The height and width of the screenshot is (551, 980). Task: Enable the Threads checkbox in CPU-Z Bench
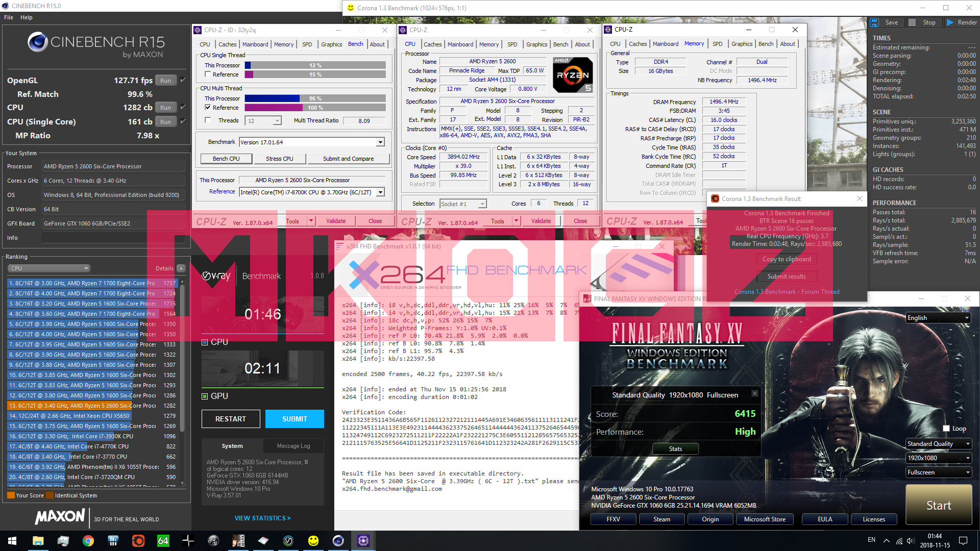pyautogui.click(x=208, y=120)
